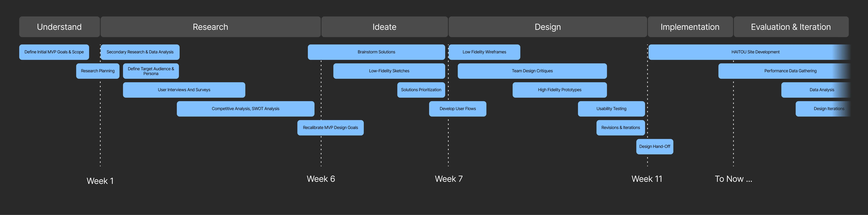
Task: Select the Brainstorm Solutions task bar
Action: pyautogui.click(x=376, y=52)
